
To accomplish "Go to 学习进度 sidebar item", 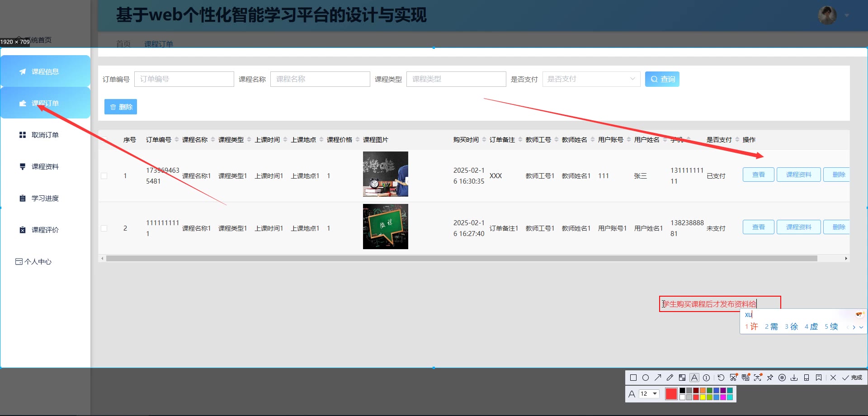I will [45, 199].
